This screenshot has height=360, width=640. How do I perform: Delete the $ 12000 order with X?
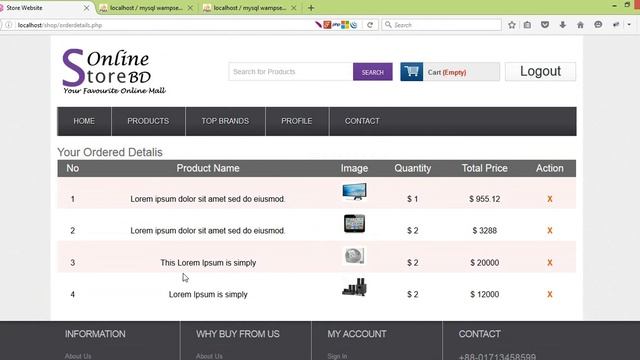550,294
